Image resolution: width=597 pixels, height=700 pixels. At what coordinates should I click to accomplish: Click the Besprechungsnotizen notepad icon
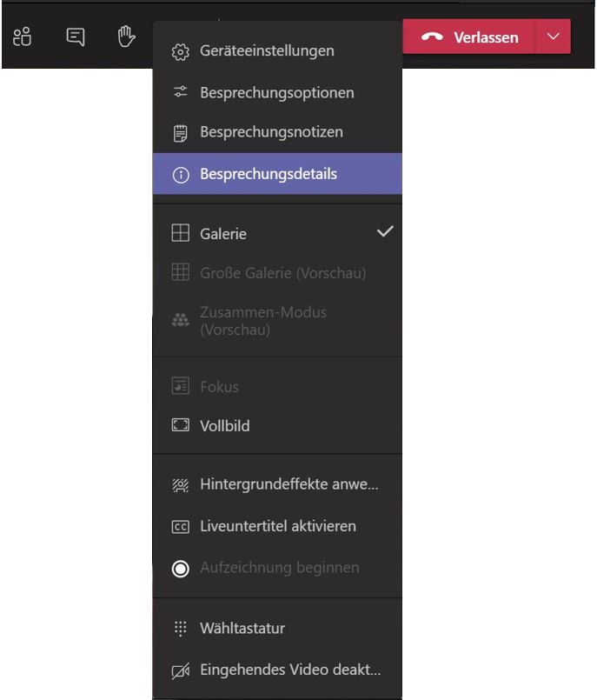click(x=180, y=133)
